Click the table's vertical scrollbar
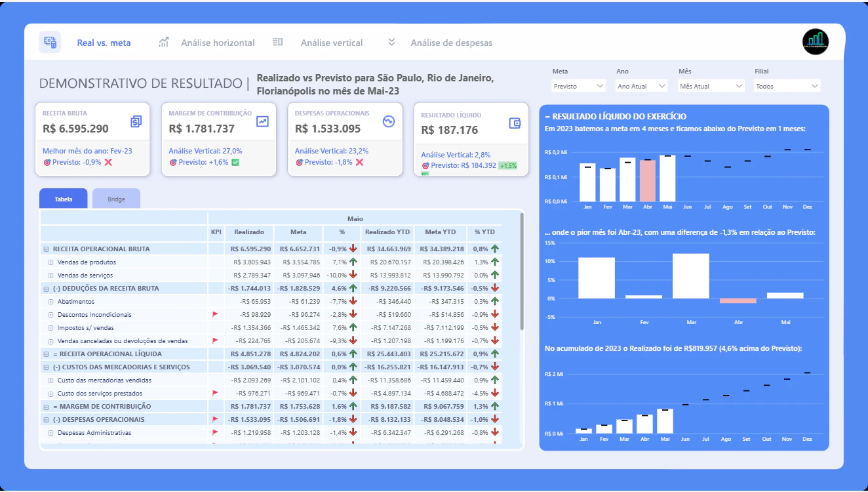 pyautogui.click(x=522, y=272)
